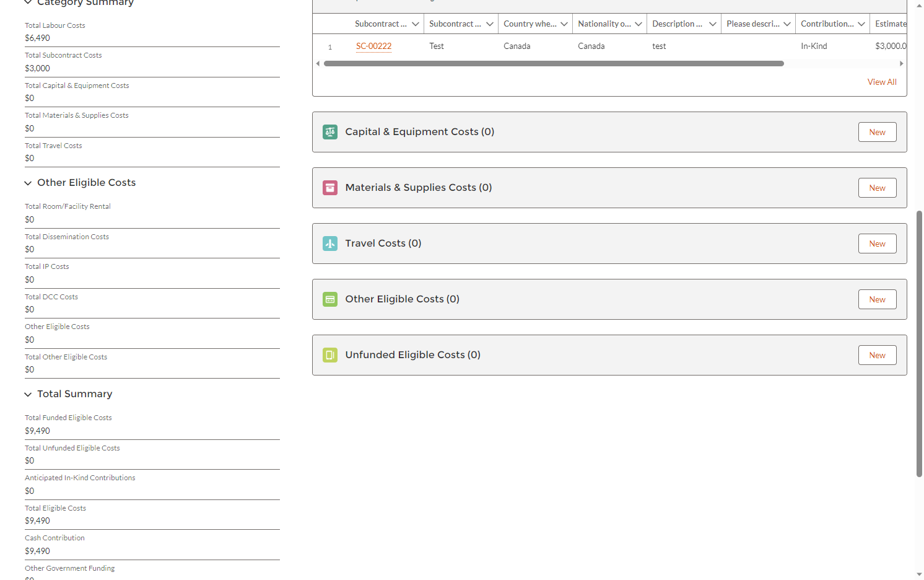Image resolution: width=924 pixels, height=580 pixels.
Task: Click the Total IP Costs label
Action: coord(47,266)
